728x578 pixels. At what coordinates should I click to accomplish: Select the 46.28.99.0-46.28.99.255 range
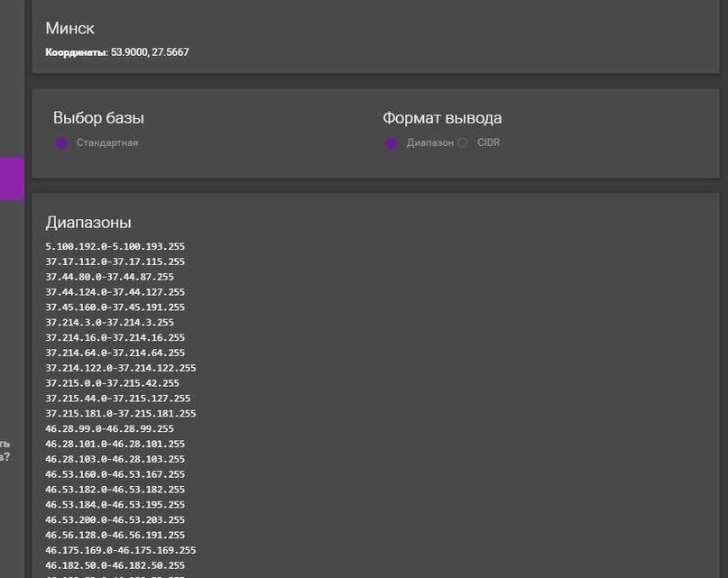[x=109, y=428]
